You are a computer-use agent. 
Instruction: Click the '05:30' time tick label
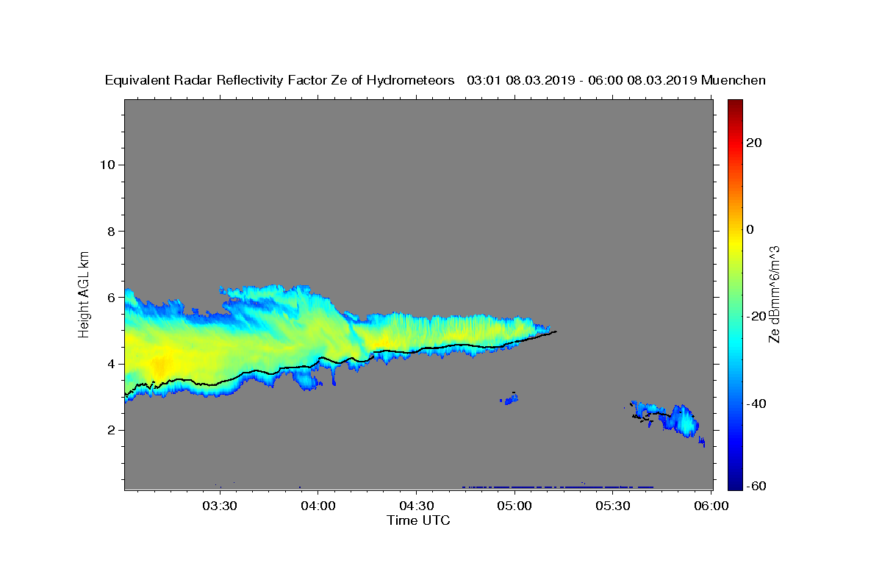pyautogui.click(x=613, y=506)
